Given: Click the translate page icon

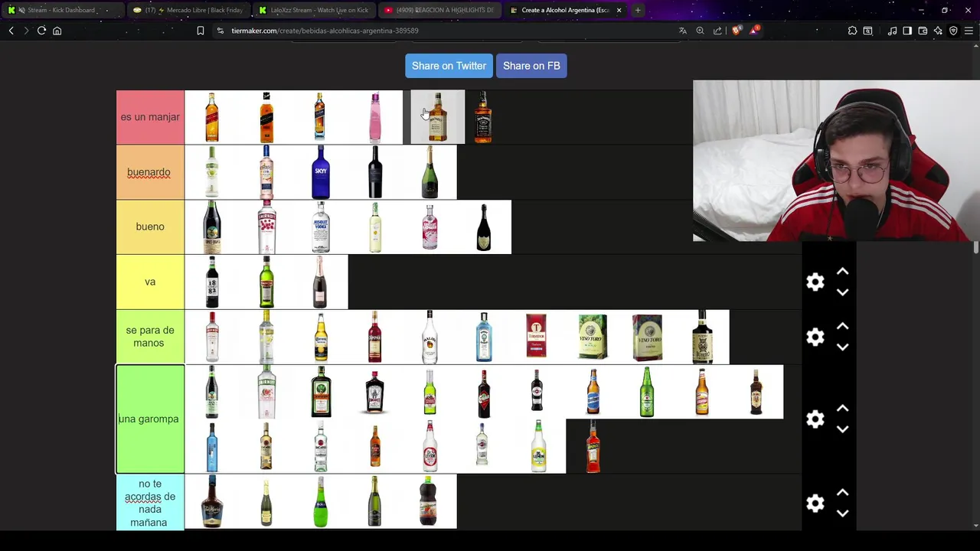Looking at the screenshot, I should tap(683, 31).
